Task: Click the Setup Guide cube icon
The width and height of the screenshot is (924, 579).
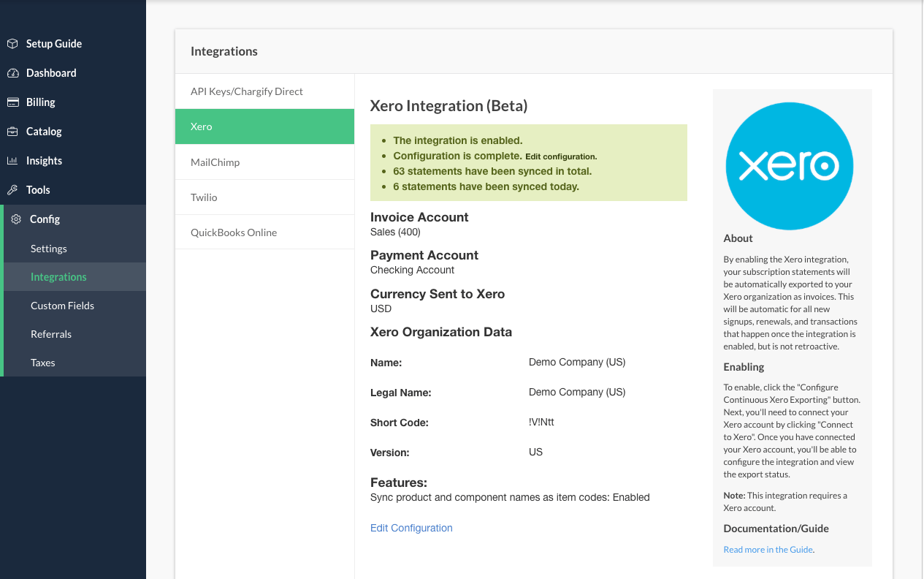Action: (12, 44)
